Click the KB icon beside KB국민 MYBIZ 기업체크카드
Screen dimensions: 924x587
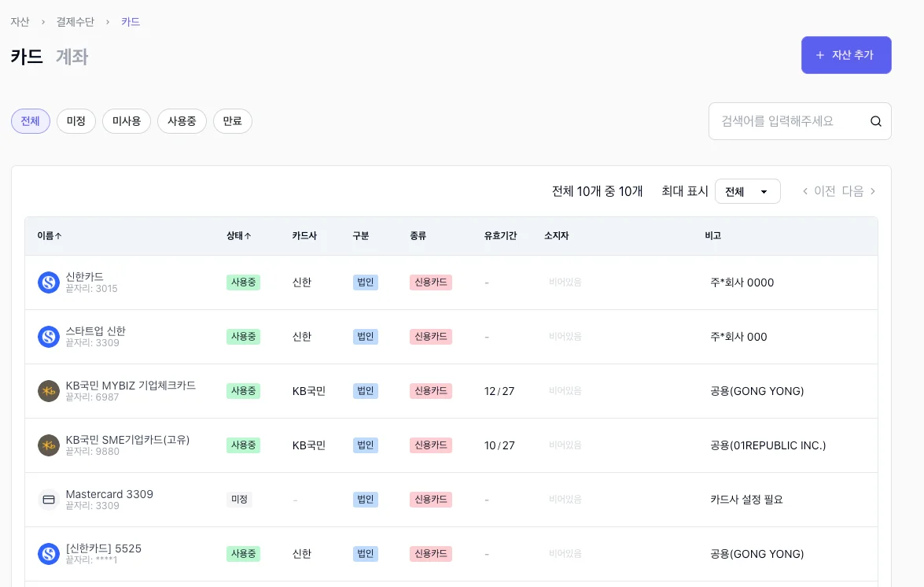[x=49, y=390]
